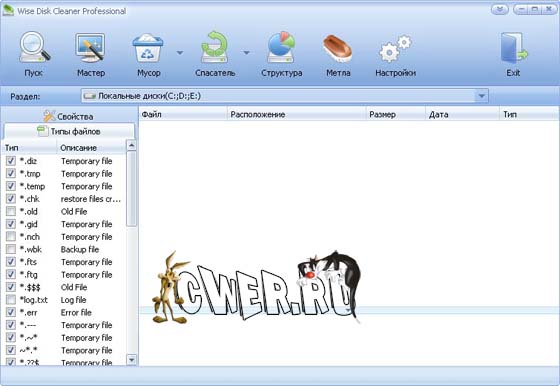Click the file types list scrollbar thumb
560x386 pixels.
[131, 188]
